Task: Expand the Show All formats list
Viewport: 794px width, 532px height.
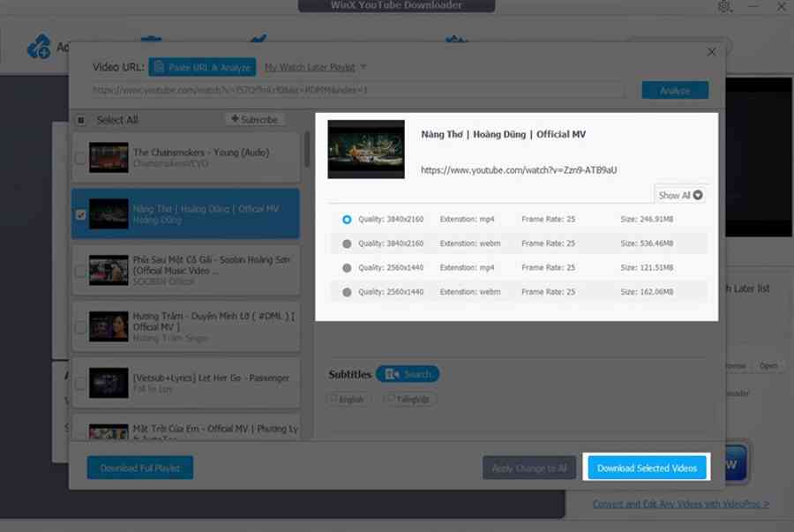Action: (x=680, y=195)
